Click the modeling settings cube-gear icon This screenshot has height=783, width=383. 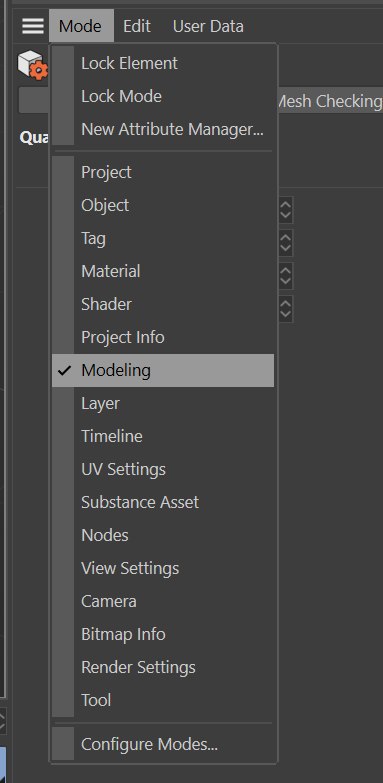[x=32, y=64]
